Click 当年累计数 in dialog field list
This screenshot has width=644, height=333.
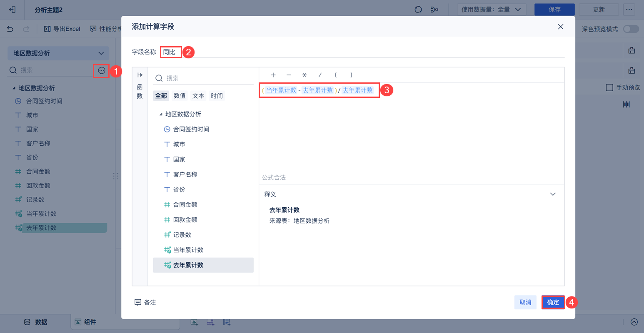(203, 250)
